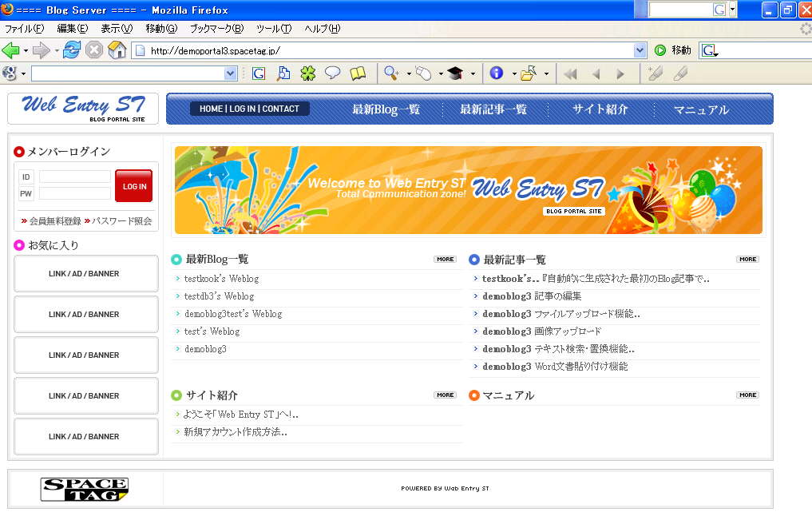Click the title bar search field

pyautogui.click(x=680, y=10)
